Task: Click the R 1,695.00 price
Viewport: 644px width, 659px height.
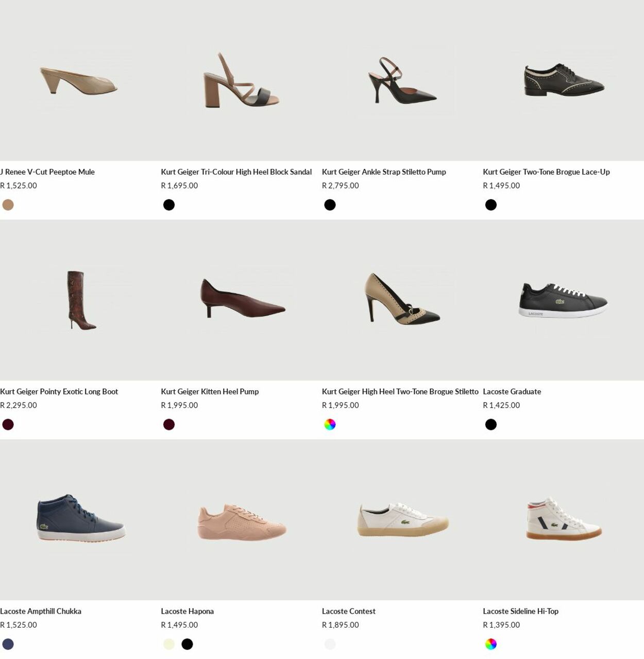Action: (x=179, y=186)
